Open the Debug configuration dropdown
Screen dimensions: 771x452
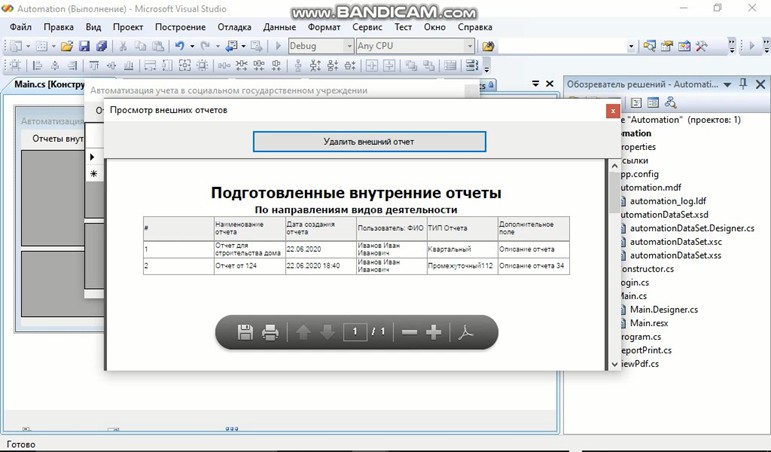coord(349,46)
